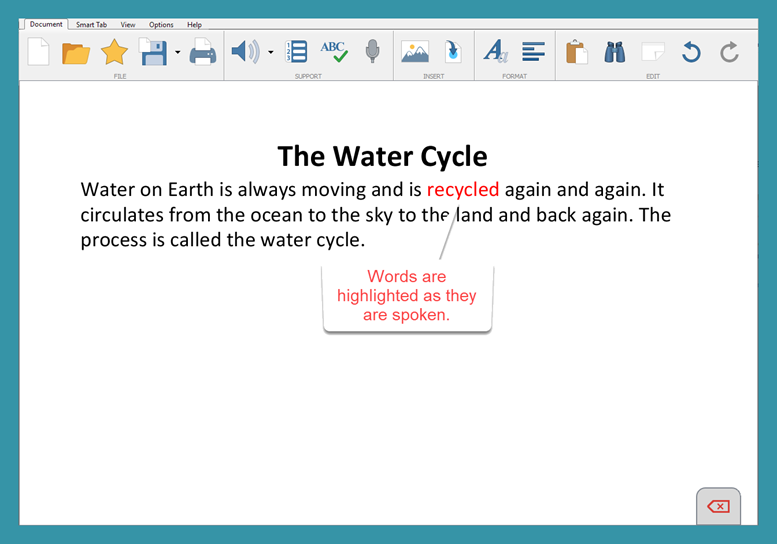The height and width of the screenshot is (544, 777).
Task: Insert a picture into the document
Action: coord(415,52)
